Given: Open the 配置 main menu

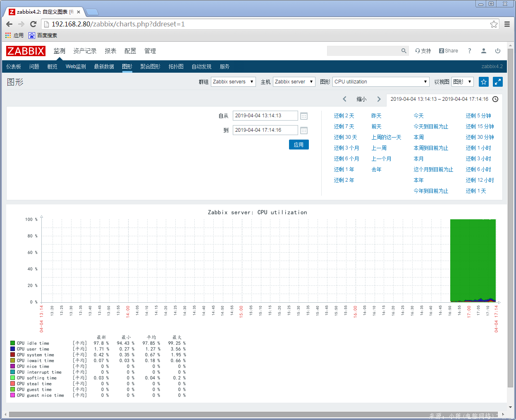Looking at the screenshot, I should click(130, 51).
